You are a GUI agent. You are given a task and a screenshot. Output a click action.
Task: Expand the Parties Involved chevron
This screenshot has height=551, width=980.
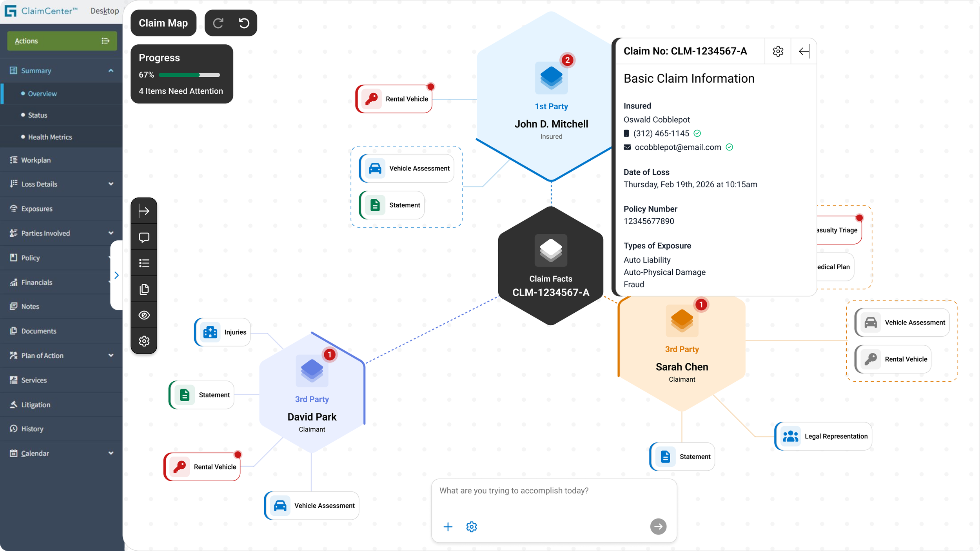[111, 233]
